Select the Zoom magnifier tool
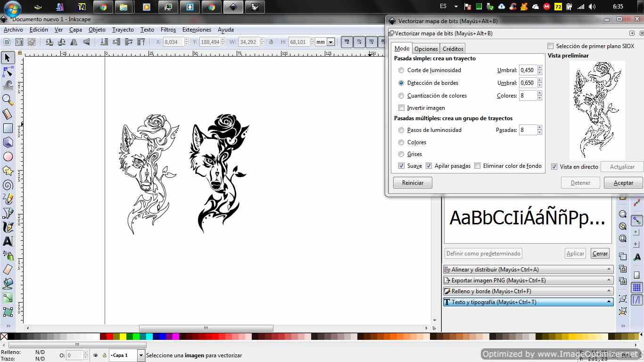This screenshot has height=362, width=644. pos(8,100)
